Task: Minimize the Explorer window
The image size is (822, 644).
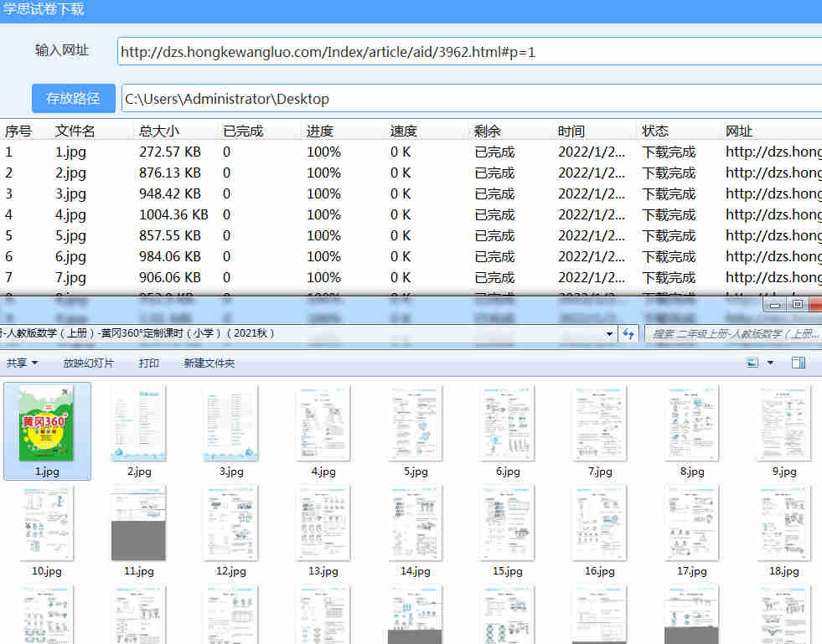Action: tap(775, 304)
